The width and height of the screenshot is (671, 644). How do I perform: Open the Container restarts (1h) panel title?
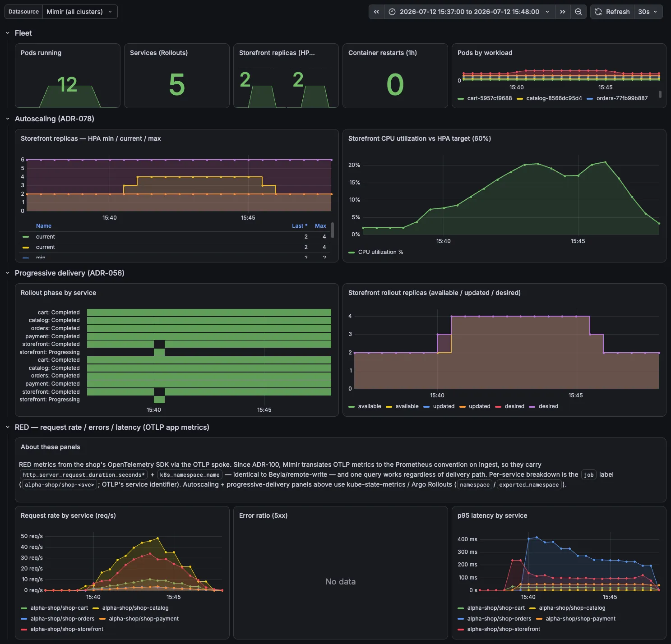click(x=383, y=53)
